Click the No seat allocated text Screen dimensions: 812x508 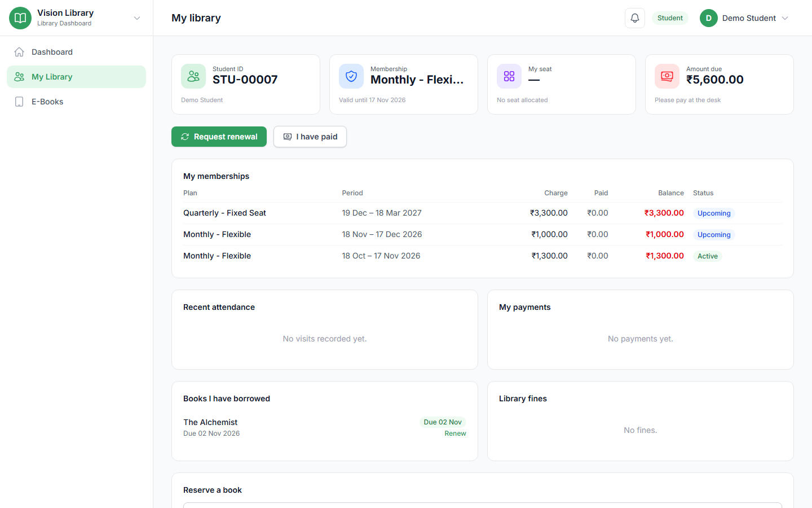click(x=522, y=100)
